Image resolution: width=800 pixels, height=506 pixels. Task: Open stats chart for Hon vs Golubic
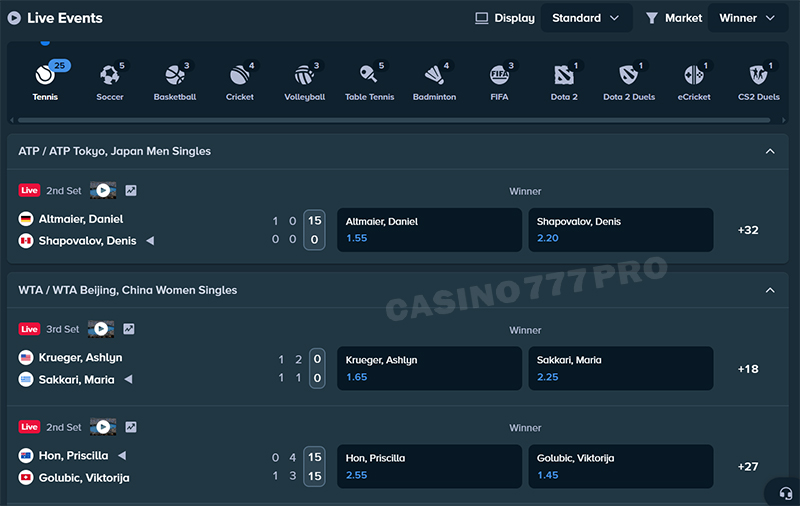[131, 427]
